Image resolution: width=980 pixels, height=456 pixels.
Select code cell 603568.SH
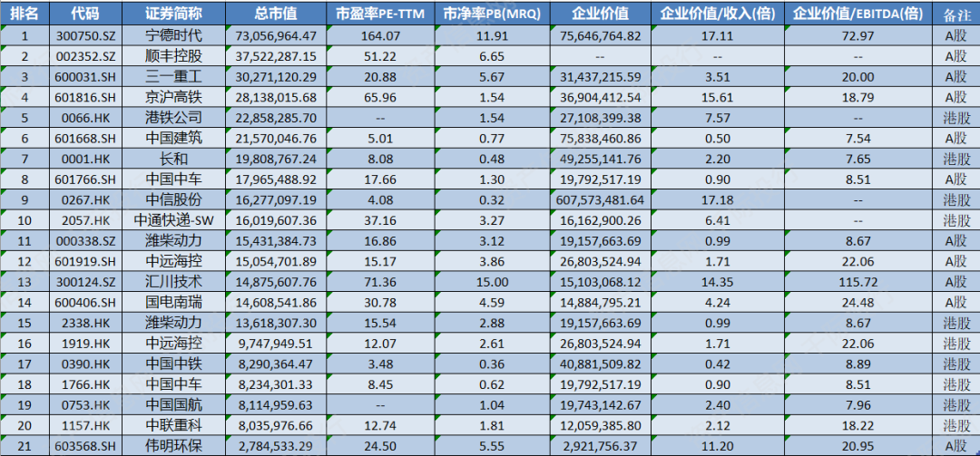(85, 446)
